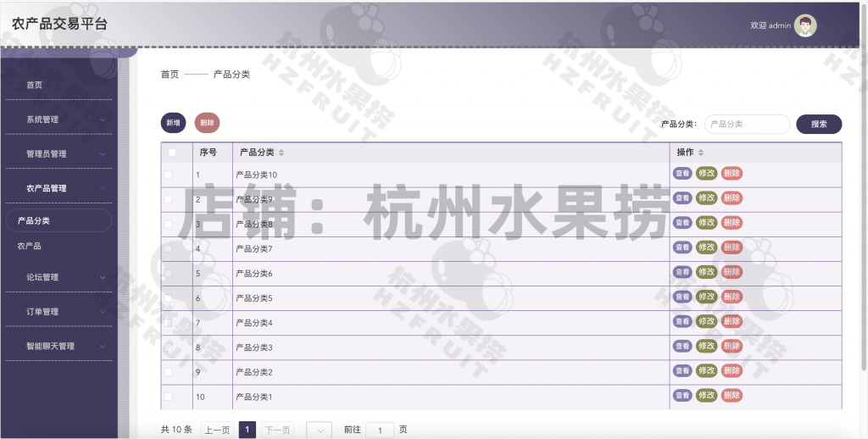Open the page-size dropdown in pagination
This screenshot has width=868, height=439.
[320, 430]
